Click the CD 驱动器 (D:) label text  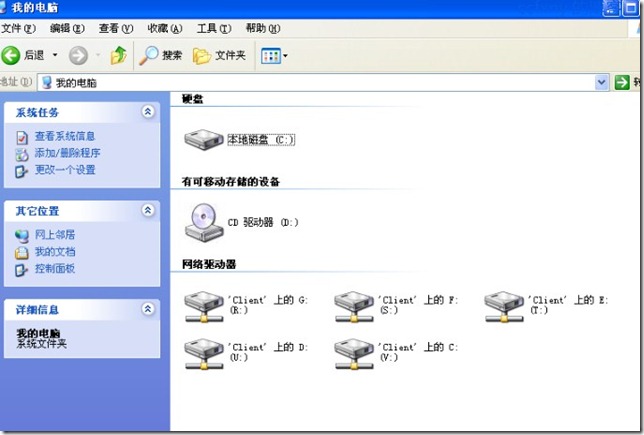tap(263, 222)
